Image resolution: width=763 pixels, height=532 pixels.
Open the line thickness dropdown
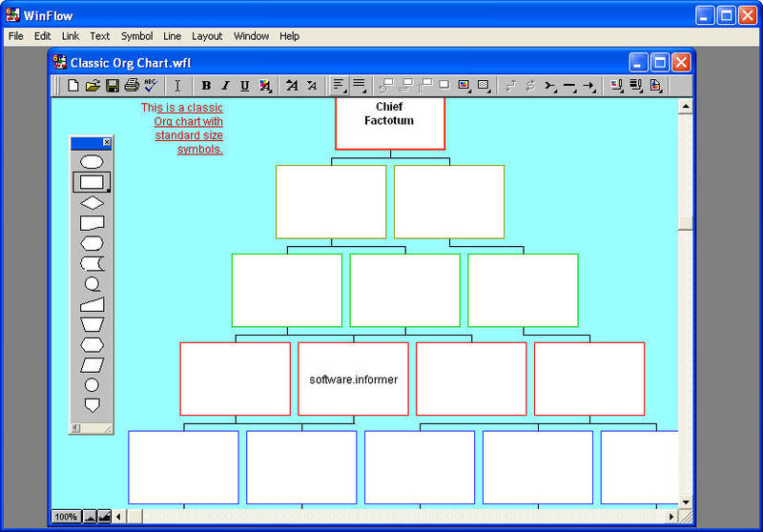pyautogui.click(x=569, y=86)
